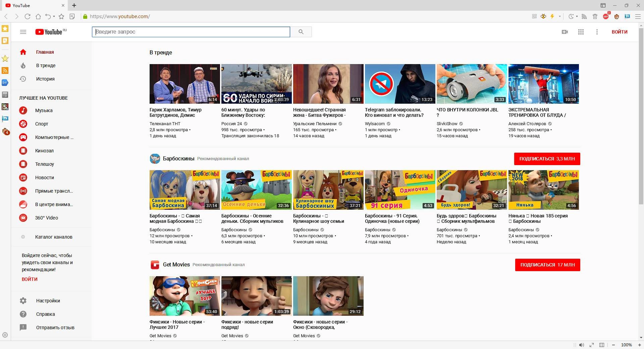Open YouTube vertical dots settings menu
The height and width of the screenshot is (349, 644).
pyautogui.click(x=597, y=32)
